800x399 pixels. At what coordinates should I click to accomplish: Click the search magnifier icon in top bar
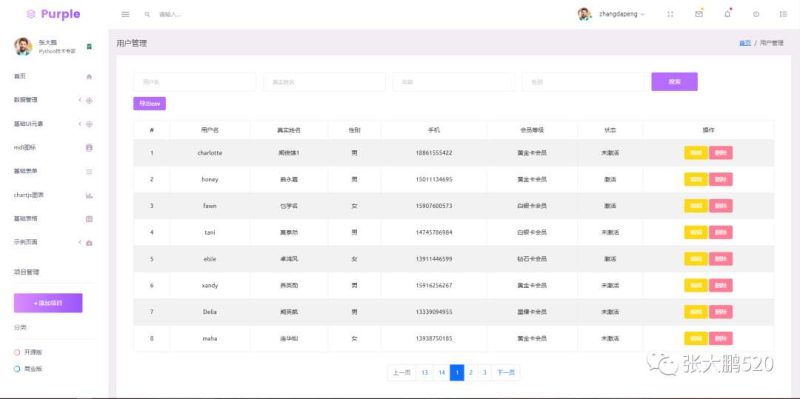pos(147,14)
